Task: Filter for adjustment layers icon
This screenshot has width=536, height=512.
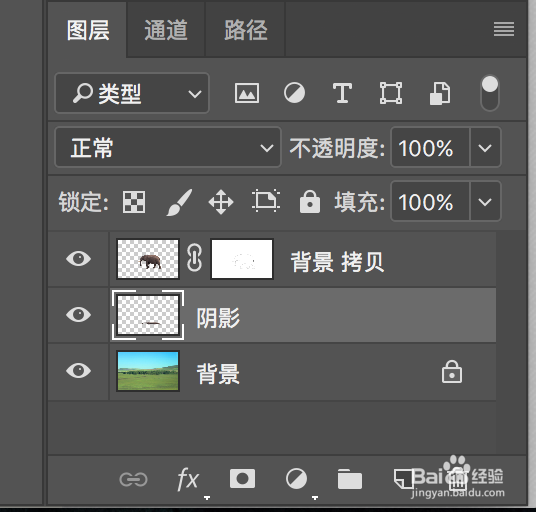Action: coord(294,93)
